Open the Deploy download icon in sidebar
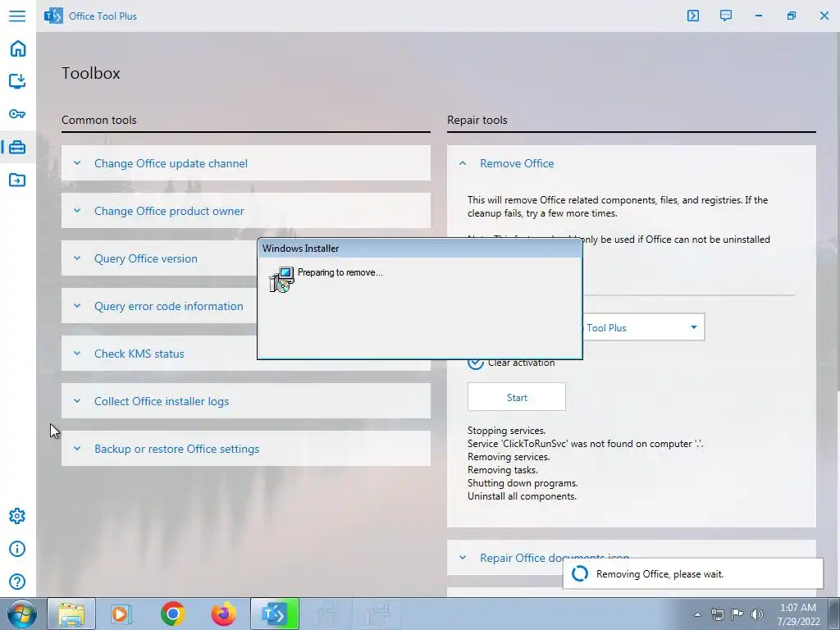Image resolution: width=840 pixels, height=630 pixels. (x=17, y=81)
